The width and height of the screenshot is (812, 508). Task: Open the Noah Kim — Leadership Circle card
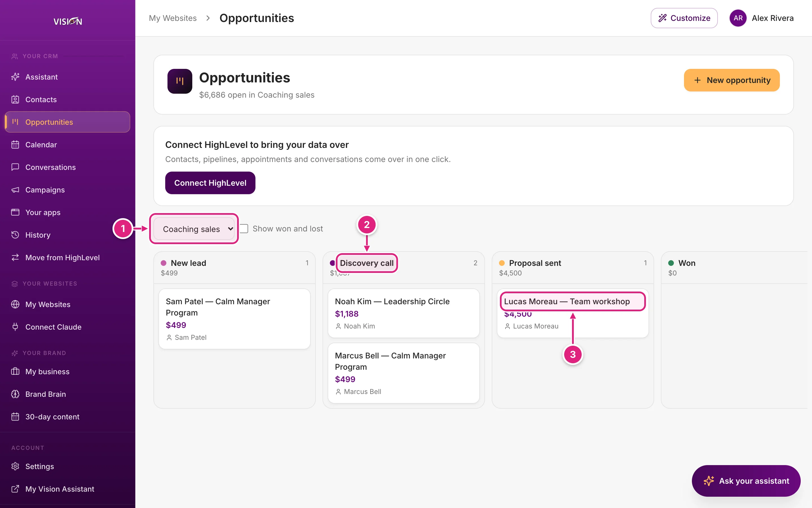click(404, 313)
